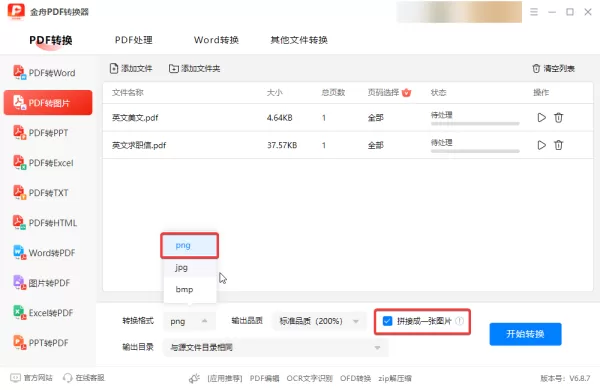Click the 应用推荐 icon in the footer
Image resolution: width=600 pixels, height=390 pixels.
pyautogui.click(x=194, y=378)
